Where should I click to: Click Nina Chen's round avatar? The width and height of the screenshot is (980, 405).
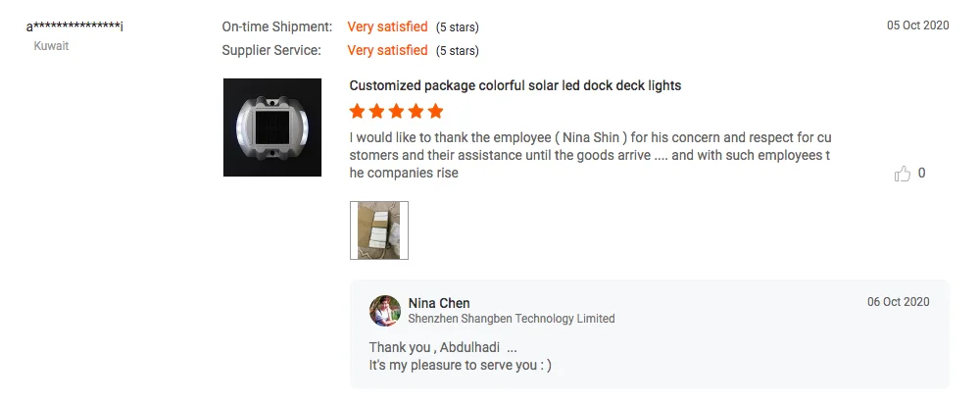click(x=385, y=311)
